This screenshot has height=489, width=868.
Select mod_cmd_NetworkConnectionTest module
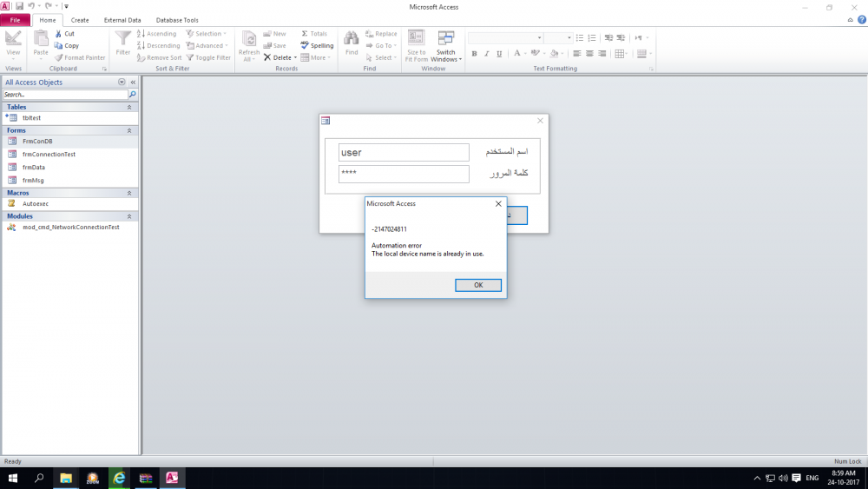[69, 227]
